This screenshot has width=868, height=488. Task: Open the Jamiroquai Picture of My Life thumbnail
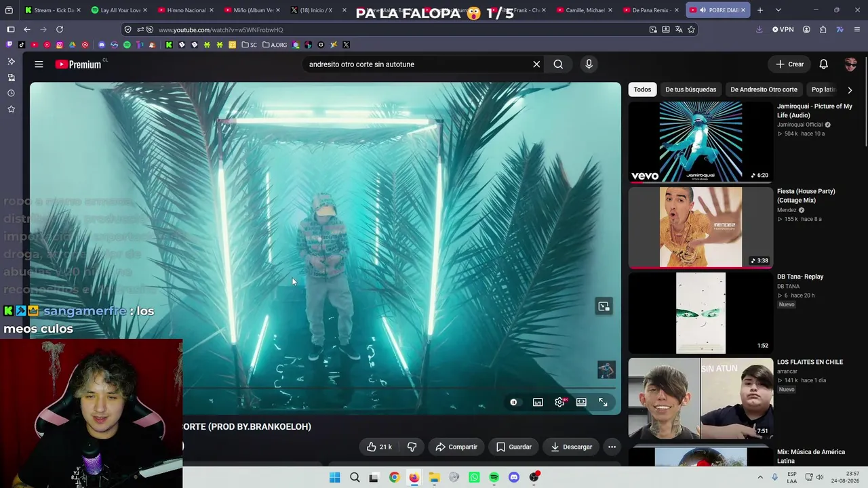point(701,142)
